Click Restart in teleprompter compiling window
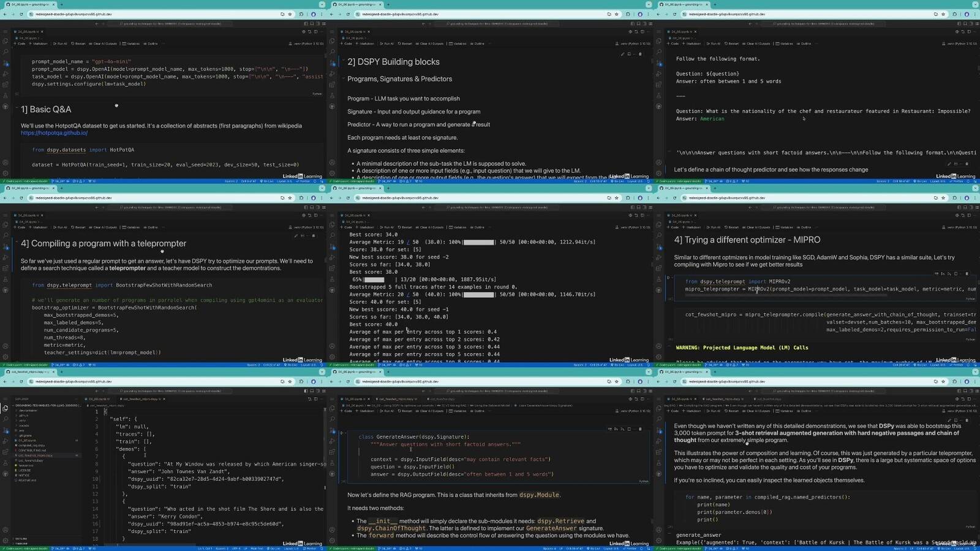The height and width of the screenshot is (551, 980). (x=78, y=227)
